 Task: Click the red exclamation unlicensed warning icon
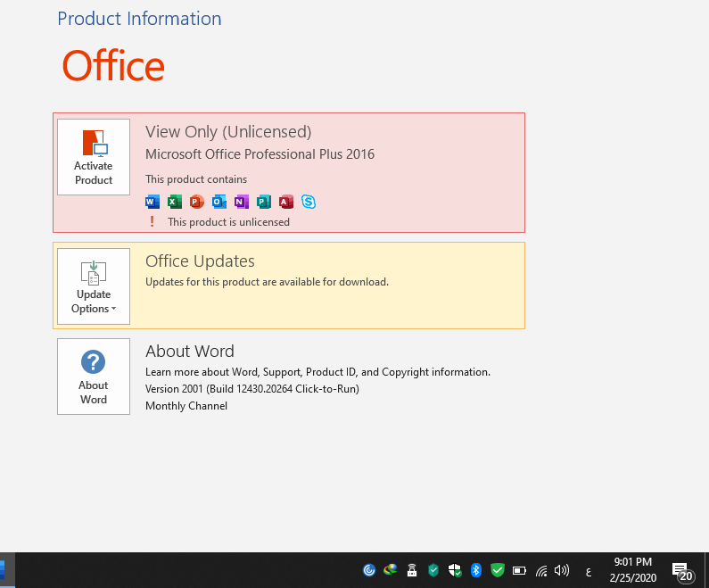(152, 221)
